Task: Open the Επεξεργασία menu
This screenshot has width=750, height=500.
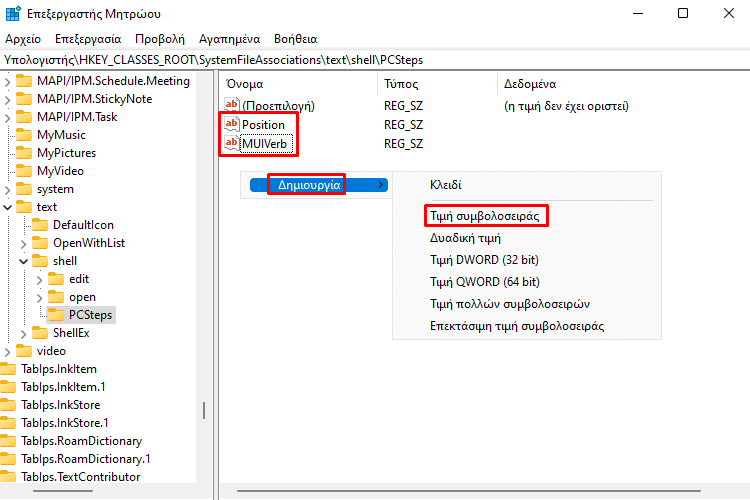Action: pos(88,39)
